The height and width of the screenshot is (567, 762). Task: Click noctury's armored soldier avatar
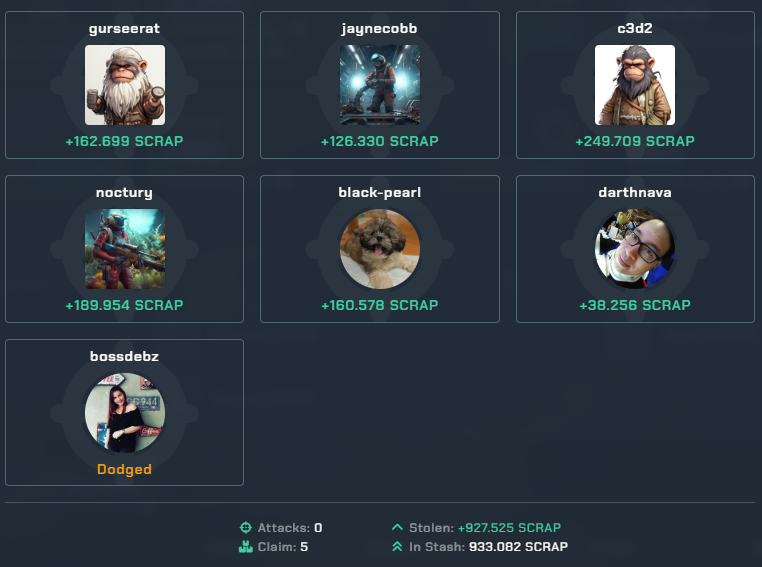(x=125, y=249)
